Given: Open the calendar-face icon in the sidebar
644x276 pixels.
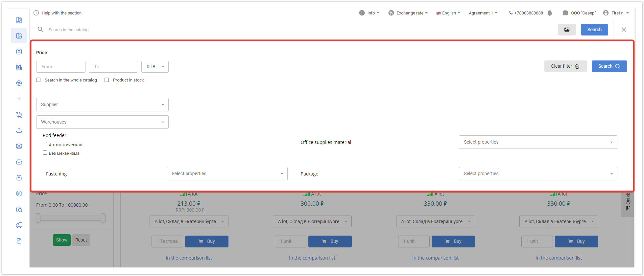Looking at the screenshot, I should point(19,51).
